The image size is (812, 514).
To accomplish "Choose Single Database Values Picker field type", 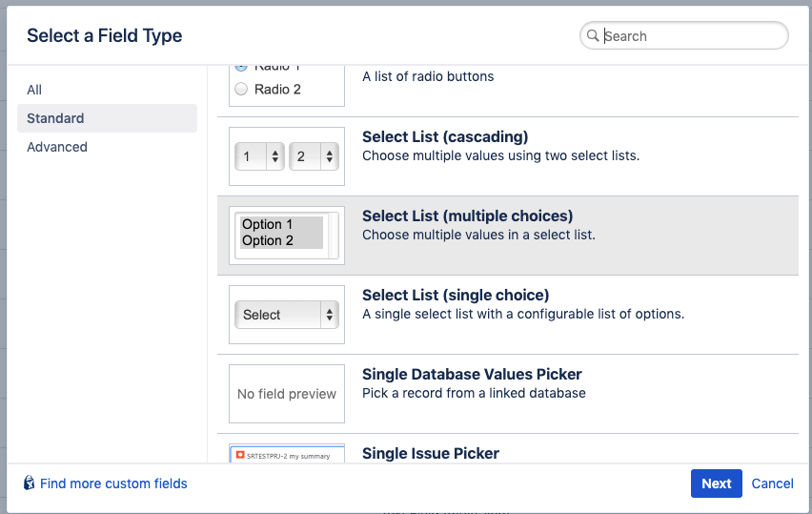I will pyautogui.click(x=507, y=394).
